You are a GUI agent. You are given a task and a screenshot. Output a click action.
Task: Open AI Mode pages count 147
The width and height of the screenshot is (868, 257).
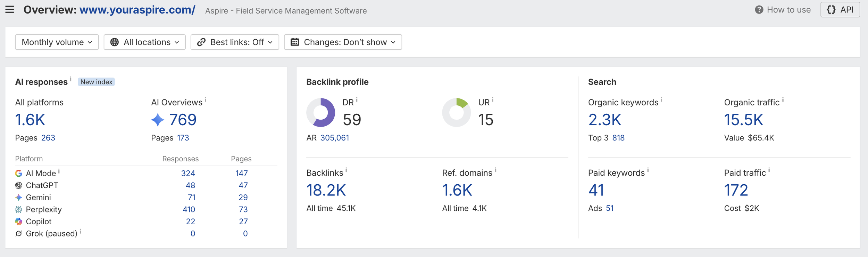pos(242,173)
